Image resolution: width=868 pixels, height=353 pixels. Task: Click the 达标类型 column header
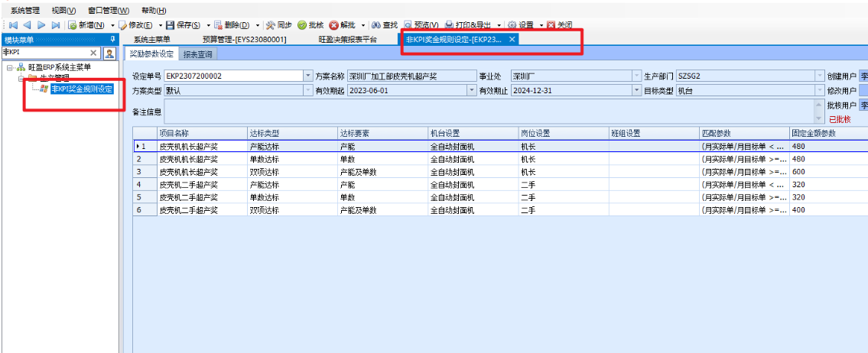point(292,133)
